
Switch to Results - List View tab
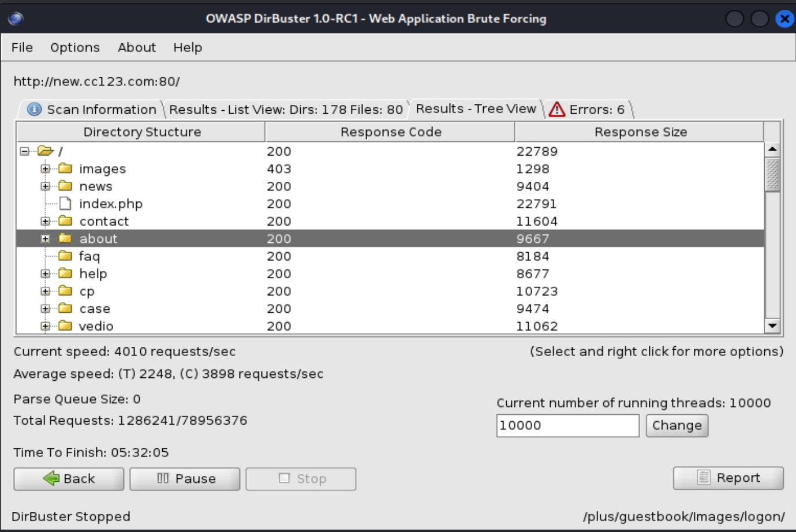click(286, 109)
